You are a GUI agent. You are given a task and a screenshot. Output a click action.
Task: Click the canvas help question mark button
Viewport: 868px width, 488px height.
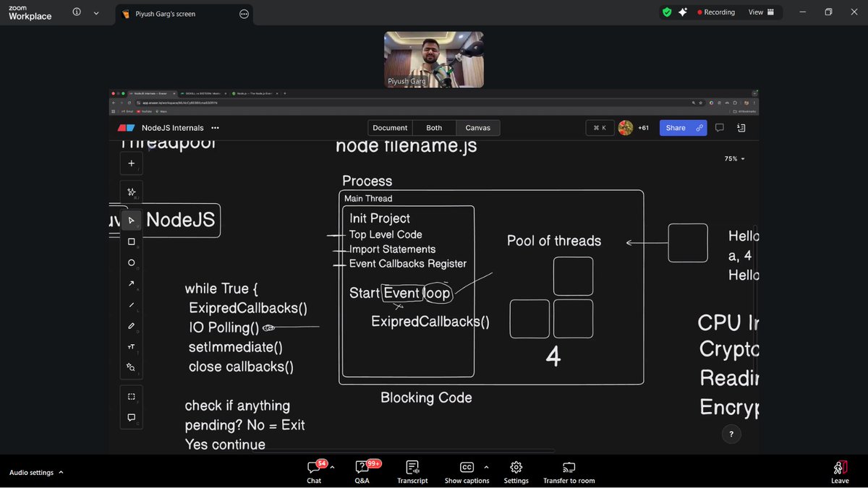[731, 435]
